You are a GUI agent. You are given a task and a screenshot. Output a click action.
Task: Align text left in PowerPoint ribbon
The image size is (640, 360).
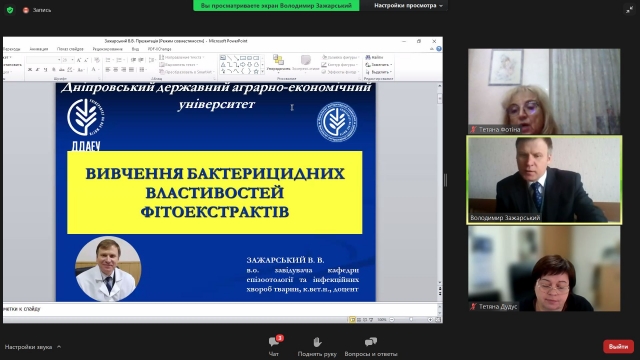click(108, 70)
